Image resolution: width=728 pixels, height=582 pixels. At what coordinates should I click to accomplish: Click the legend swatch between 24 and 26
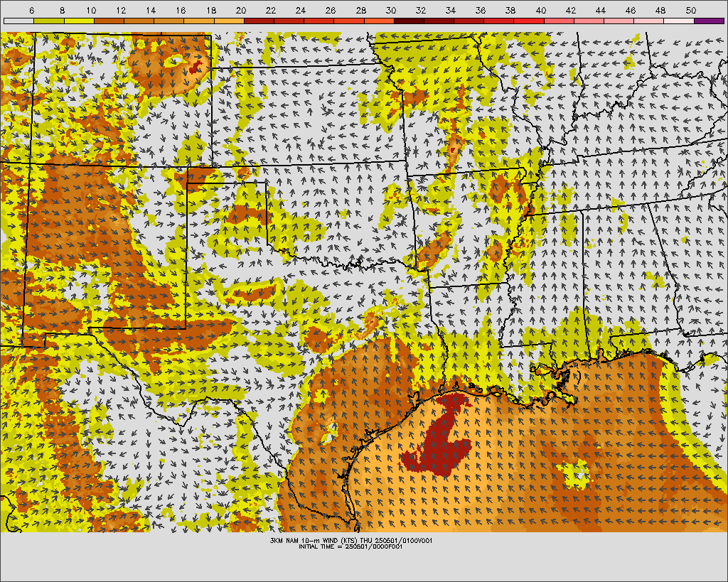319,21
